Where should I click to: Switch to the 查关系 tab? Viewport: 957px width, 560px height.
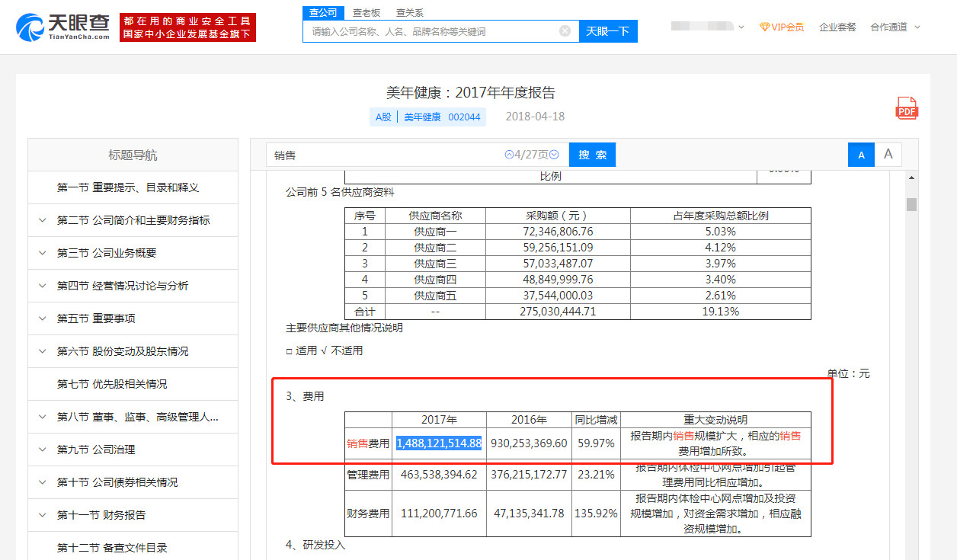tap(410, 13)
